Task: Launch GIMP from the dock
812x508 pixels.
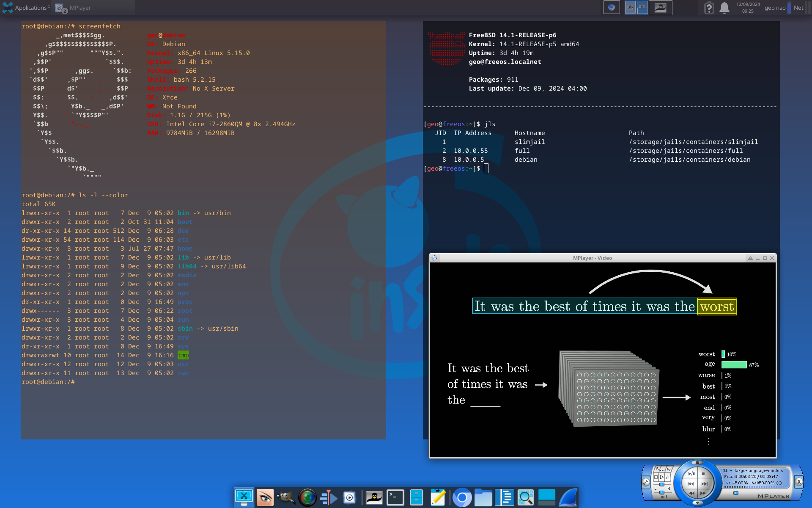Action: (x=286, y=497)
